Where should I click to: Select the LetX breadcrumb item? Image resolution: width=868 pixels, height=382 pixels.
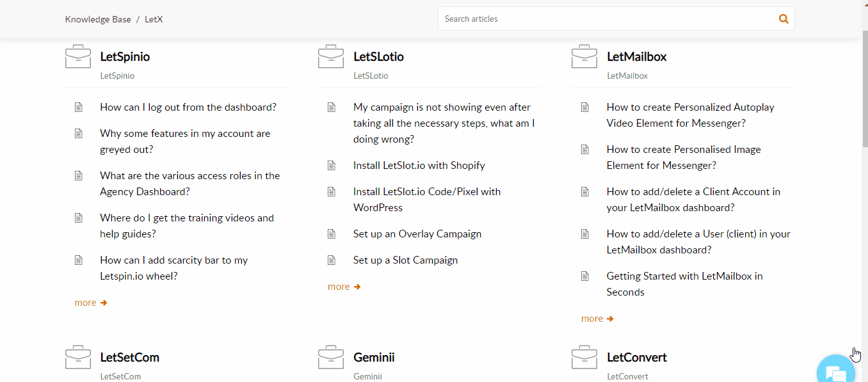point(154,19)
